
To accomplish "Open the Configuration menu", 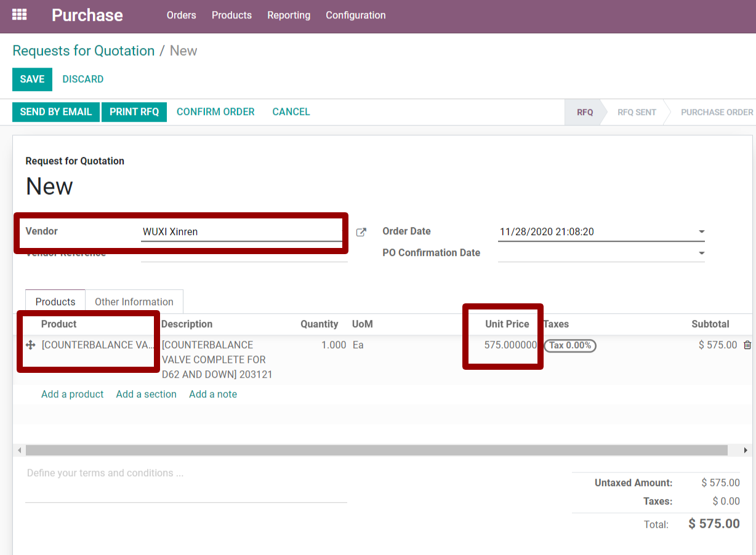I will (355, 15).
